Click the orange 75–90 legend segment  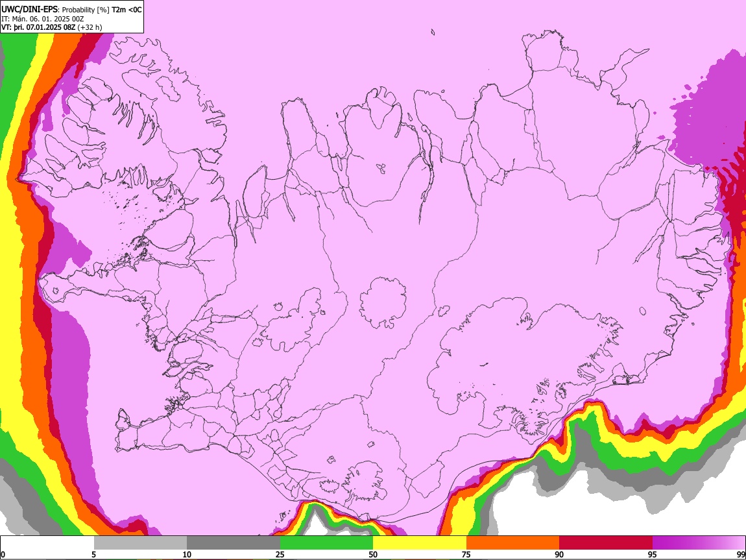[513, 543]
